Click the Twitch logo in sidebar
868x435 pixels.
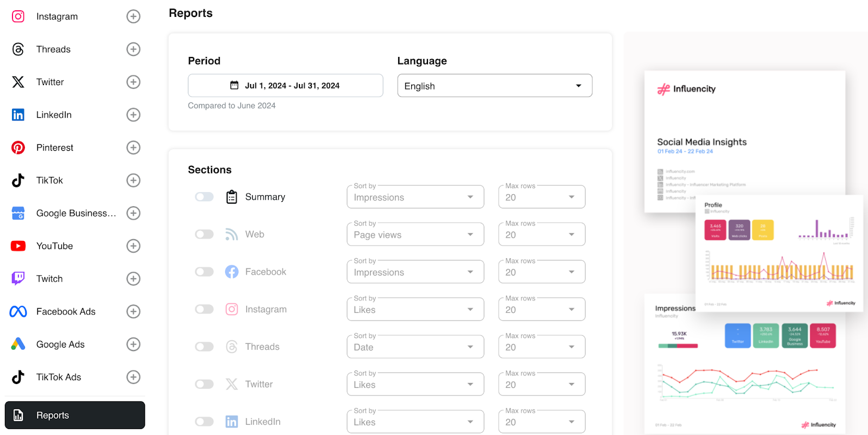point(18,279)
